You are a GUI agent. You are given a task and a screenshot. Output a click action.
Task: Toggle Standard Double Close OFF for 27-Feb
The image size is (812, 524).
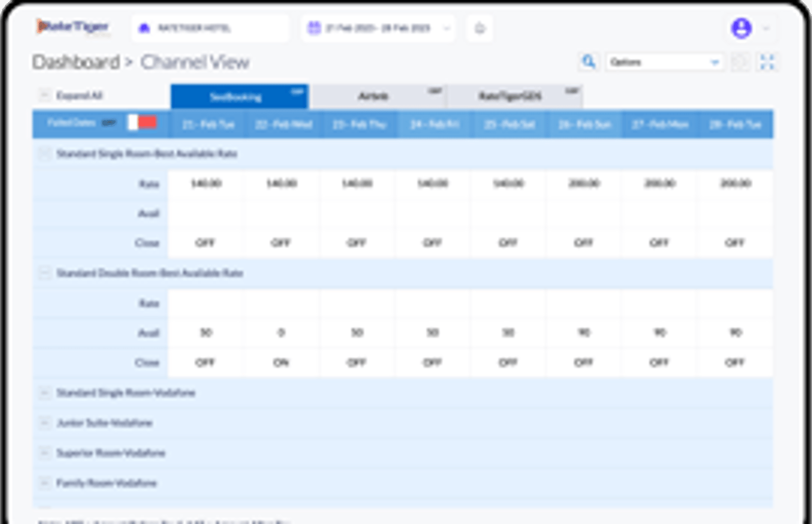click(659, 363)
